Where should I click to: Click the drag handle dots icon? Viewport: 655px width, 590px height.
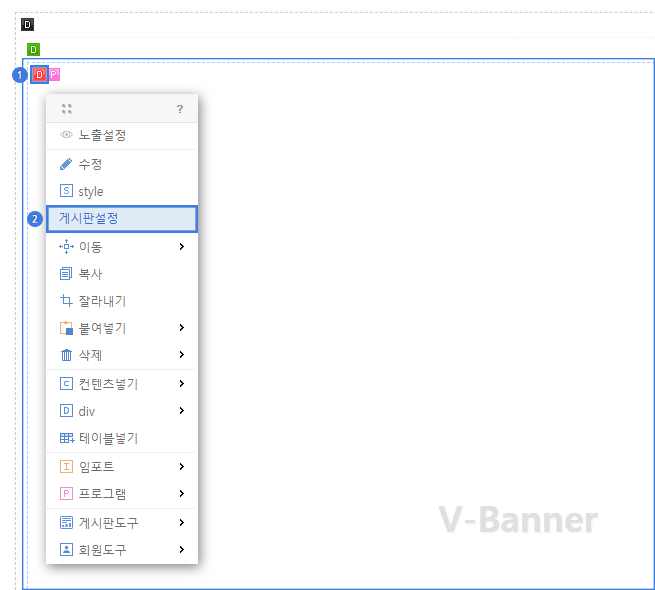pyautogui.click(x=67, y=109)
